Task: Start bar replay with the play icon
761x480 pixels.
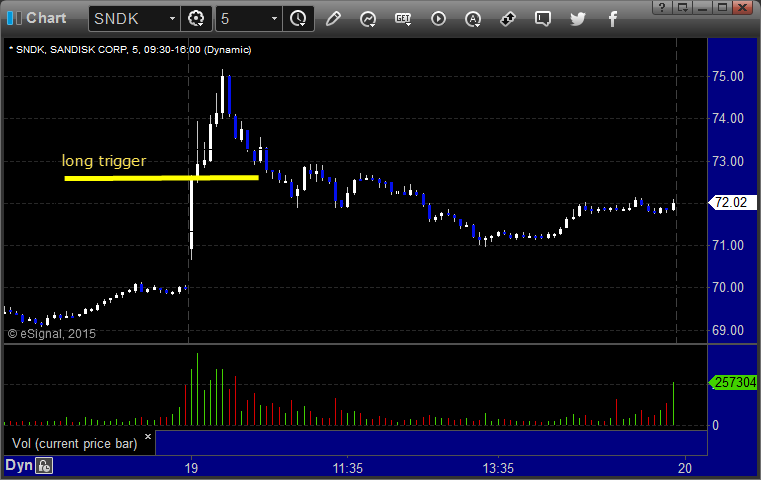Action: coord(438,19)
